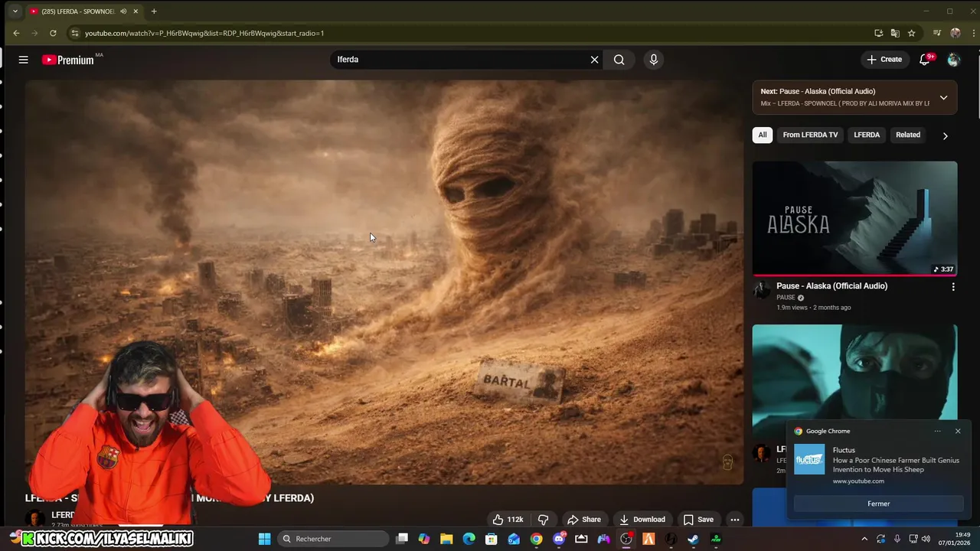The height and width of the screenshot is (551, 980).
Task: Open the volume control in the tray
Action: pos(926,539)
